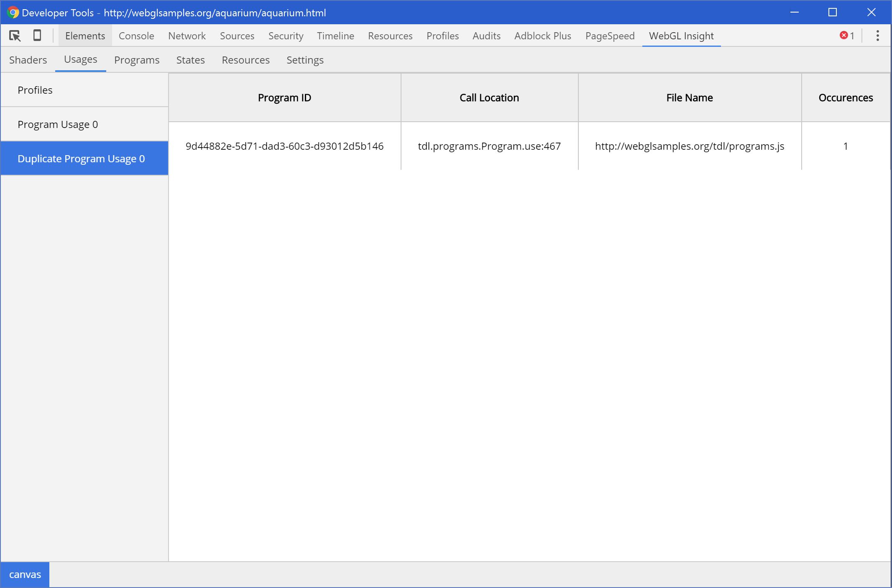Maximize the Developer Tools window
Image resolution: width=892 pixels, height=588 pixels.
(x=832, y=13)
